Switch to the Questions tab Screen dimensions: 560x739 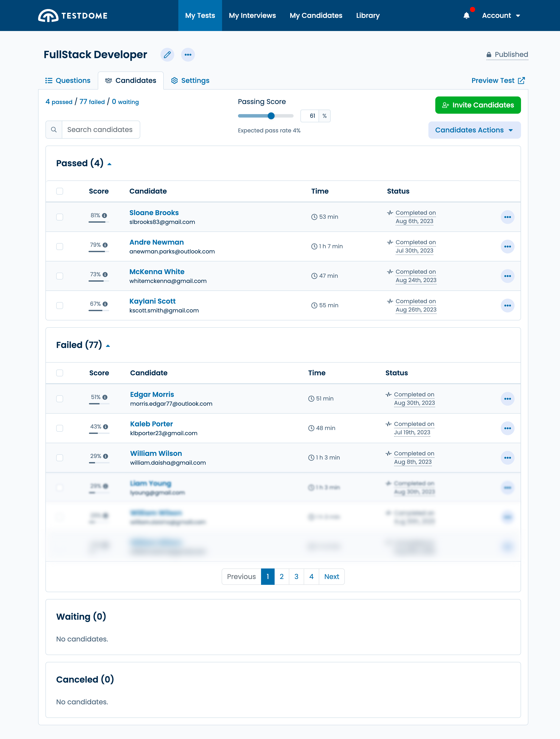coord(68,81)
